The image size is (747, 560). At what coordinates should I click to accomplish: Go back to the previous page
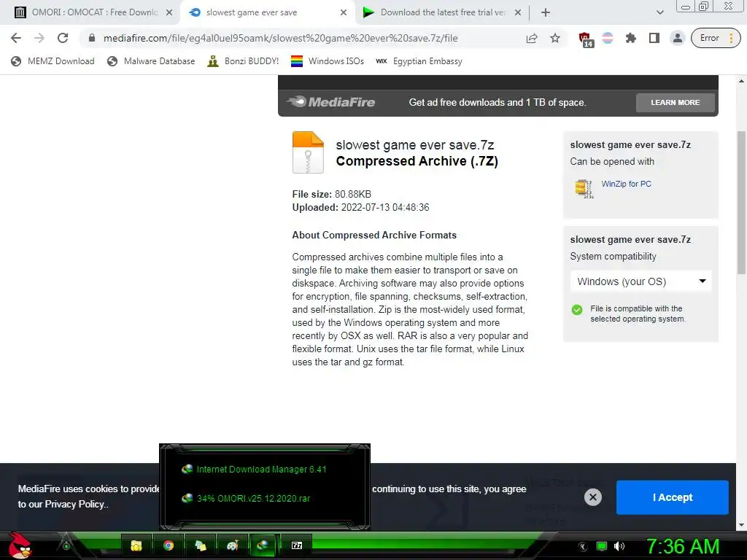click(x=16, y=38)
